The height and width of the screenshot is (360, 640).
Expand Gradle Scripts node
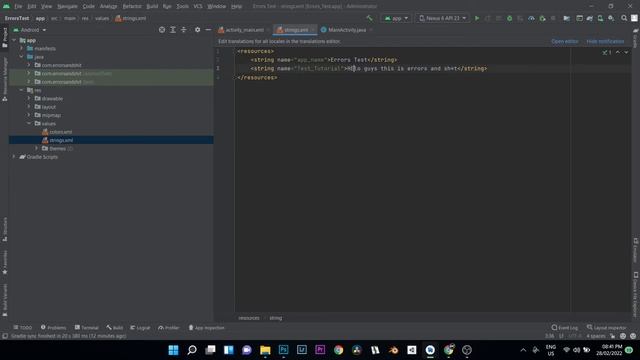click(x=14, y=157)
